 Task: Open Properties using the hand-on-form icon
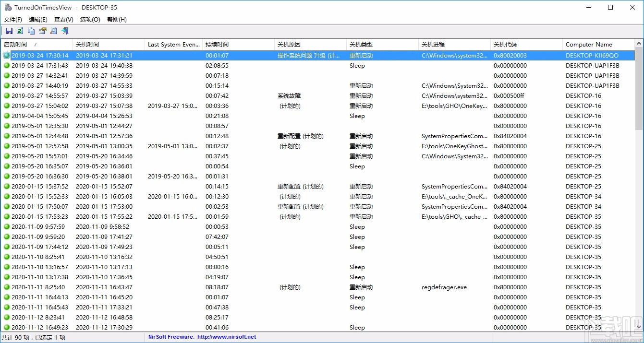42,31
